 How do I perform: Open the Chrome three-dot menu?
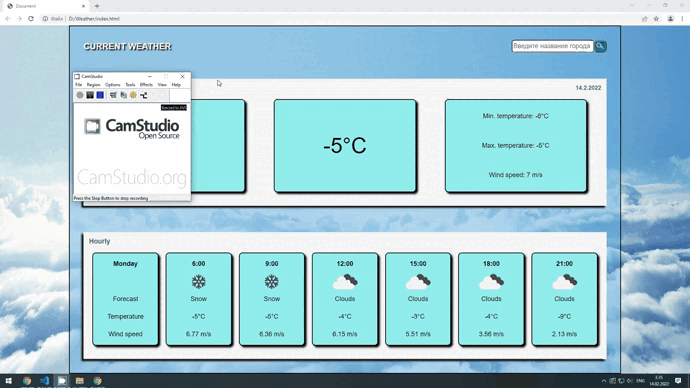(682, 19)
